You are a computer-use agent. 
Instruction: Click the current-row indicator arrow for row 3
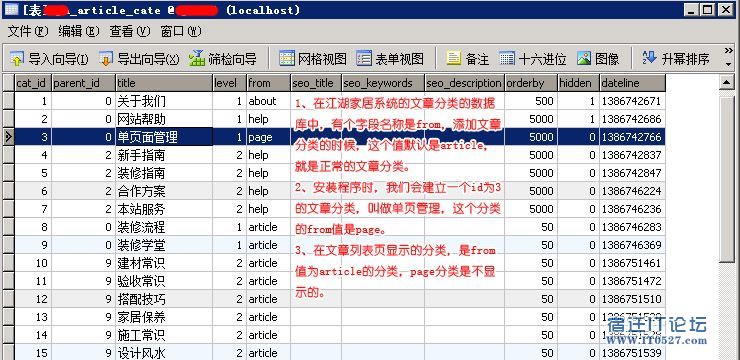(x=8, y=137)
